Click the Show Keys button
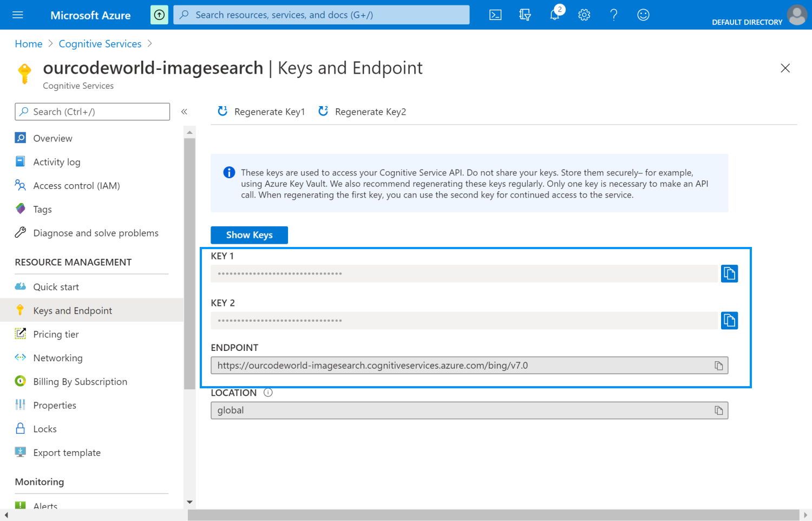The height and width of the screenshot is (521, 812). coord(249,235)
